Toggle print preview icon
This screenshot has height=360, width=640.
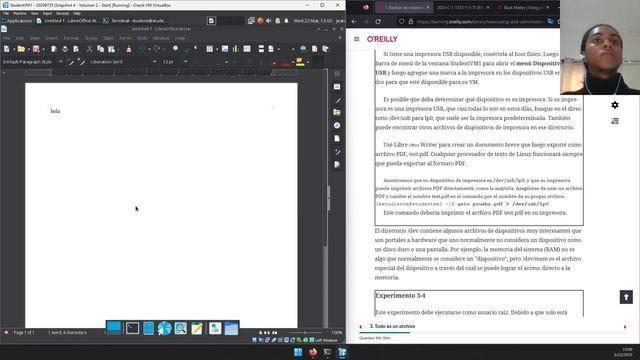point(76,49)
